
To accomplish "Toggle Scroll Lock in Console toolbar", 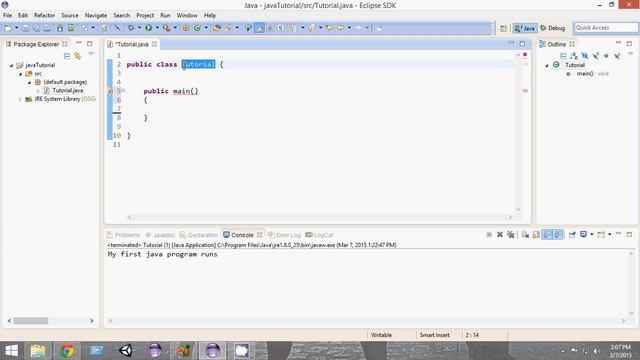I will pyautogui.click(x=536, y=235).
